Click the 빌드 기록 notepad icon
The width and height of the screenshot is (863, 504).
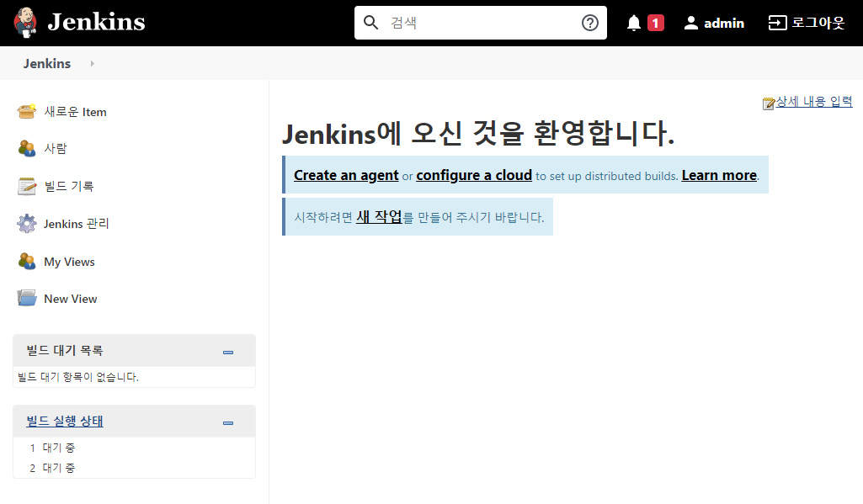click(x=26, y=186)
